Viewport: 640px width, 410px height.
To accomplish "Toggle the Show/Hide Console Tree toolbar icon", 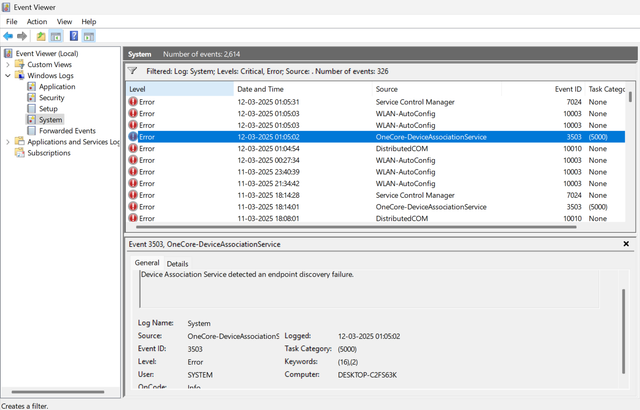I will [x=56, y=36].
